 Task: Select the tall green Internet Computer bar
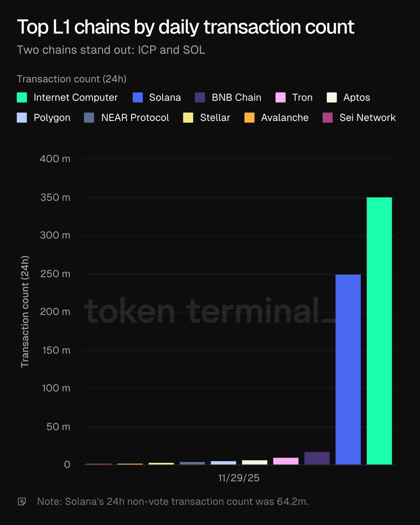point(379,330)
